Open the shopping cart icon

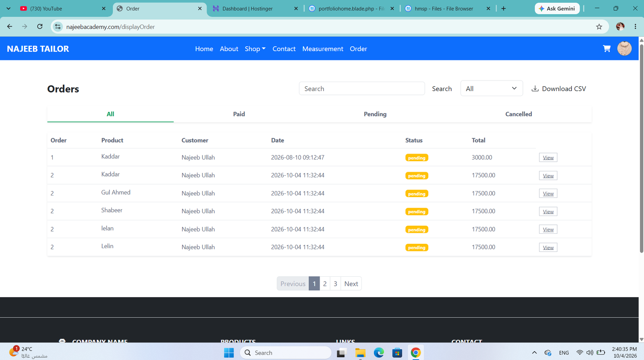click(x=607, y=49)
